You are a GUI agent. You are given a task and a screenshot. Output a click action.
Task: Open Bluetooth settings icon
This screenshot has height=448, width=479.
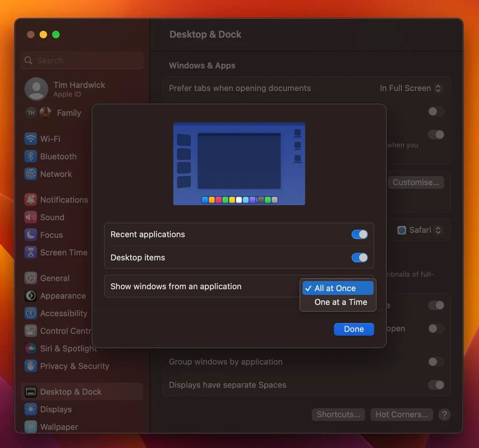(31, 157)
